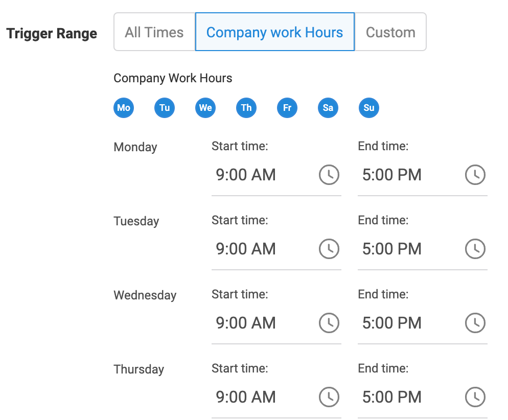
Task: Toggle the Tu day circle
Action: (x=165, y=108)
